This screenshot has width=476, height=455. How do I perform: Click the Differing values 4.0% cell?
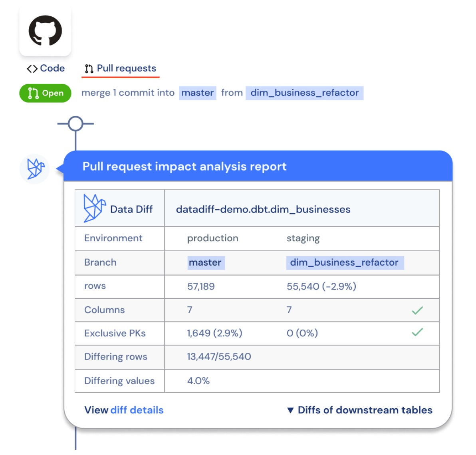[198, 381]
